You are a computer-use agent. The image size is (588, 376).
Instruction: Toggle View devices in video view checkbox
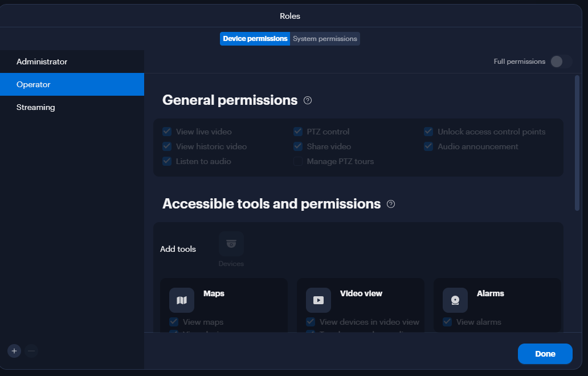pos(311,322)
